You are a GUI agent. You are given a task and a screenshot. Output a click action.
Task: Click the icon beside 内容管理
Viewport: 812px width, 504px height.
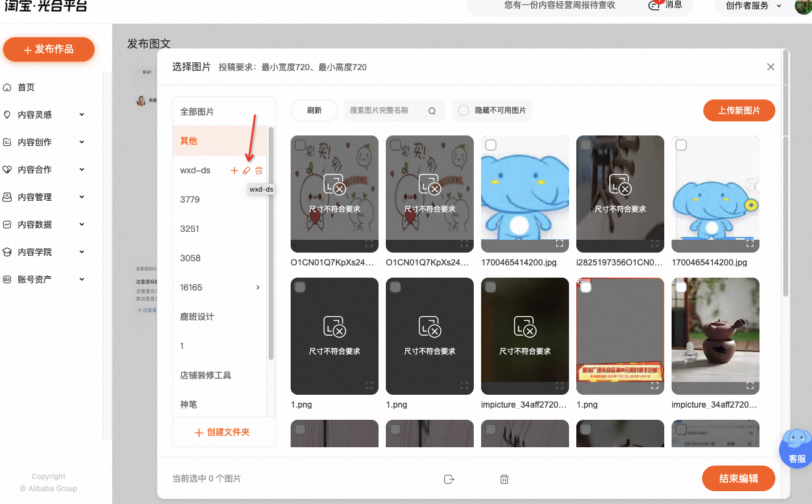[x=7, y=197]
